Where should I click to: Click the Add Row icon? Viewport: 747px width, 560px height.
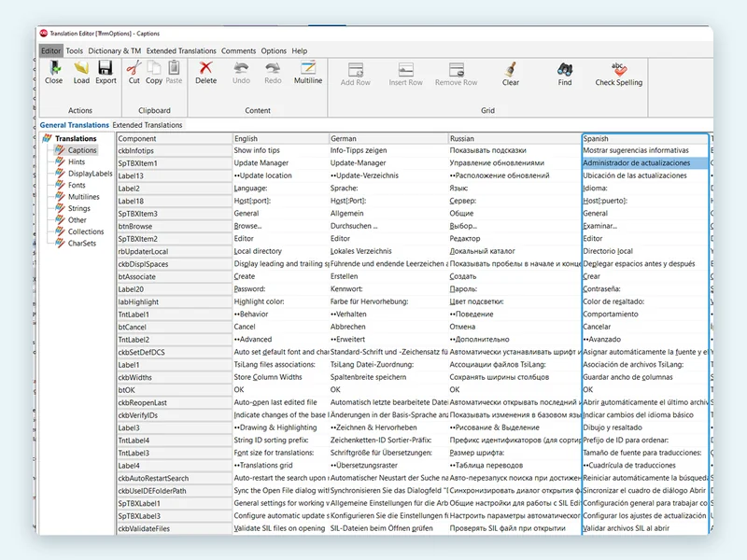point(356,70)
